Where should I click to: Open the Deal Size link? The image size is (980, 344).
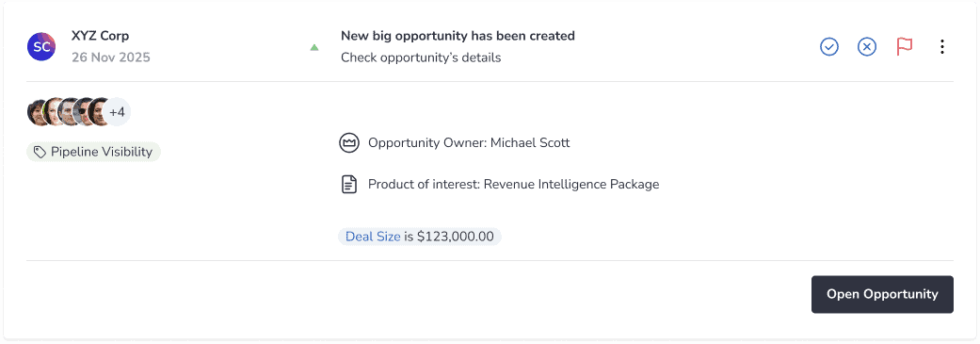coord(373,237)
